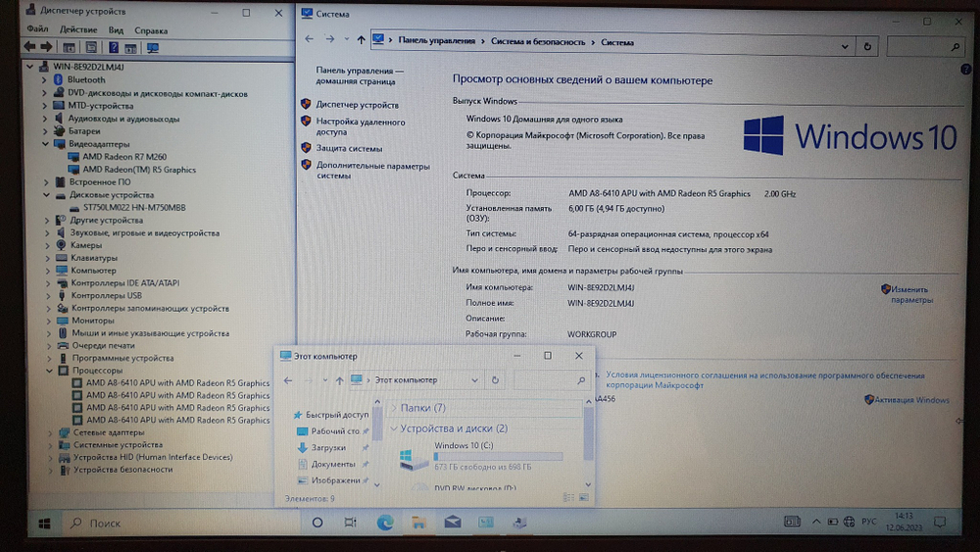The height and width of the screenshot is (552, 980).
Task: Click search field in System window
Action: (924, 46)
